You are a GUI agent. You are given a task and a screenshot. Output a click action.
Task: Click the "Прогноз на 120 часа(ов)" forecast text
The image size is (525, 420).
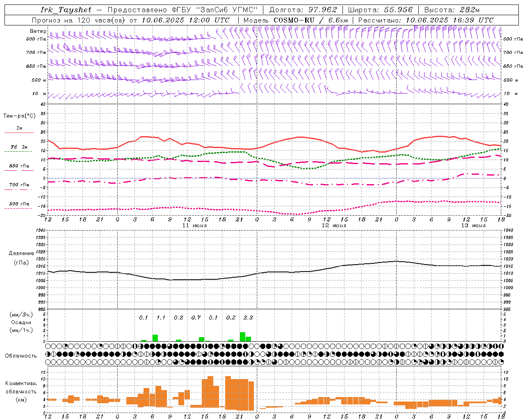(x=78, y=20)
